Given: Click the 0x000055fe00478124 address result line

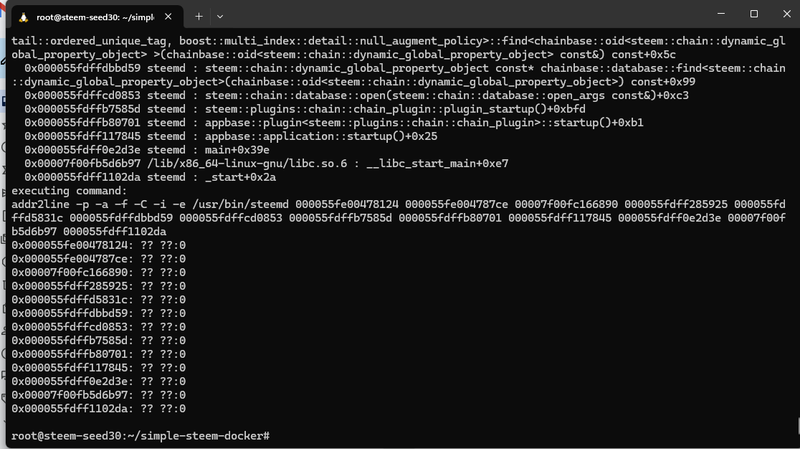Looking at the screenshot, I should point(98,245).
